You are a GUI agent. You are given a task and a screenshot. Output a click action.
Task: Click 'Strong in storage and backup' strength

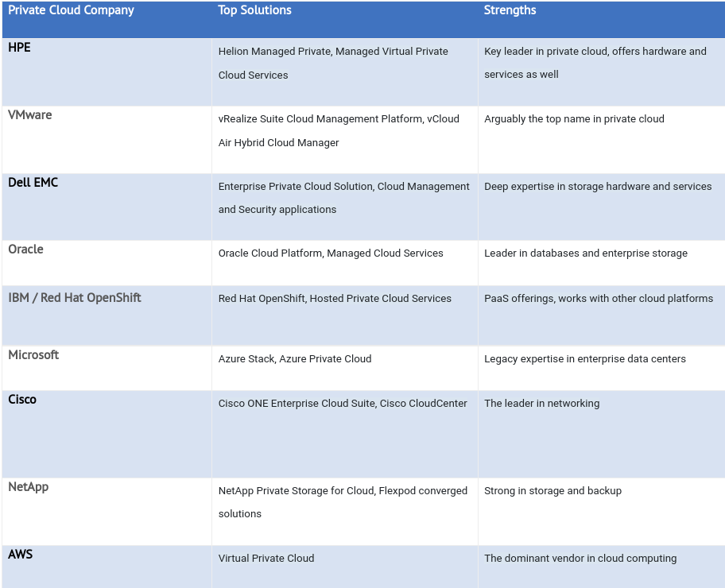(x=553, y=490)
